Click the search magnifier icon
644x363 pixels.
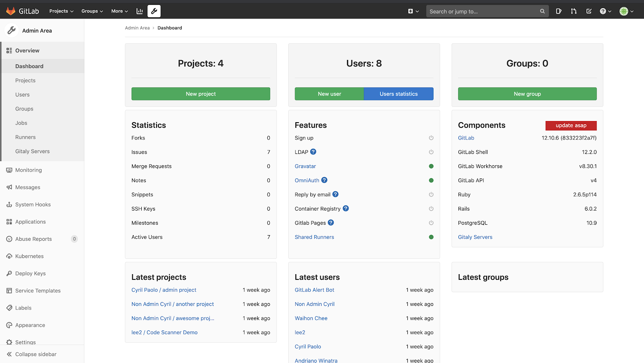(x=542, y=11)
